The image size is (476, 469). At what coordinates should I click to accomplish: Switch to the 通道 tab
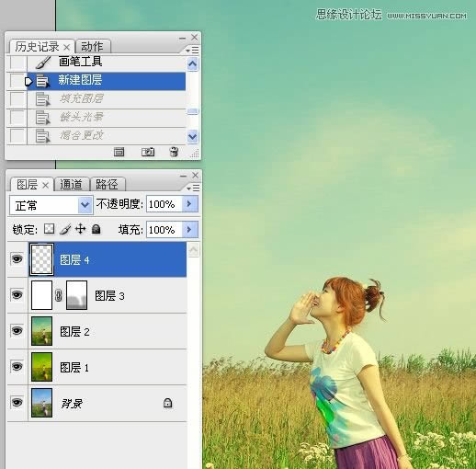pyautogui.click(x=72, y=185)
